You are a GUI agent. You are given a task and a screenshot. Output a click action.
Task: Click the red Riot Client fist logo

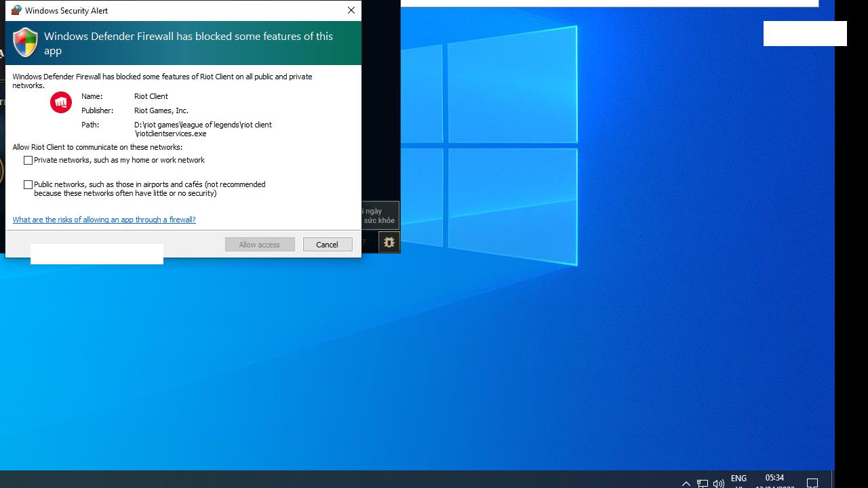(61, 102)
